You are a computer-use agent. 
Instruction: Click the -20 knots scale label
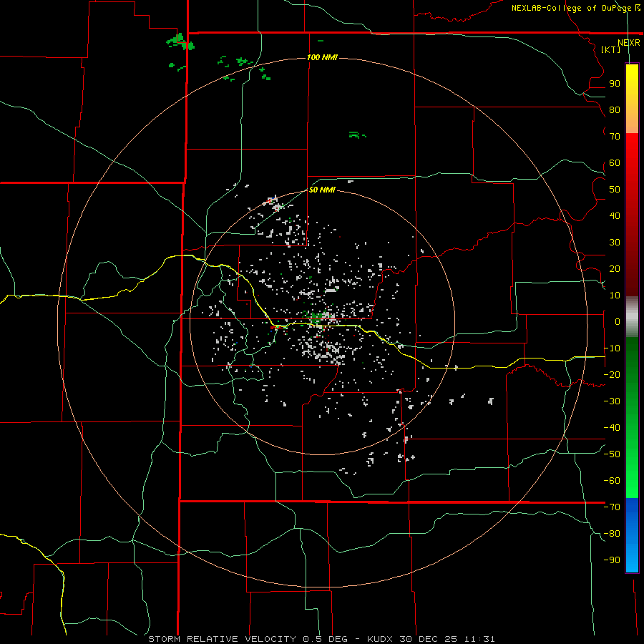[612, 375]
